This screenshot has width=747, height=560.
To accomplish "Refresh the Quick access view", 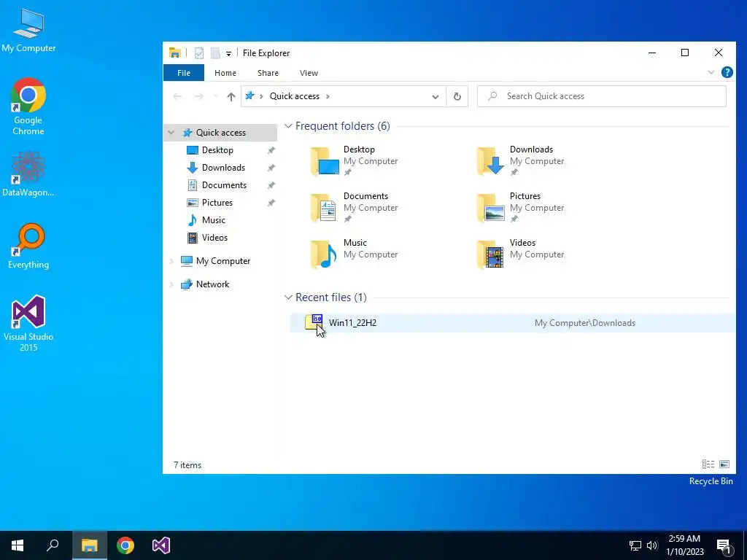I will (x=457, y=97).
